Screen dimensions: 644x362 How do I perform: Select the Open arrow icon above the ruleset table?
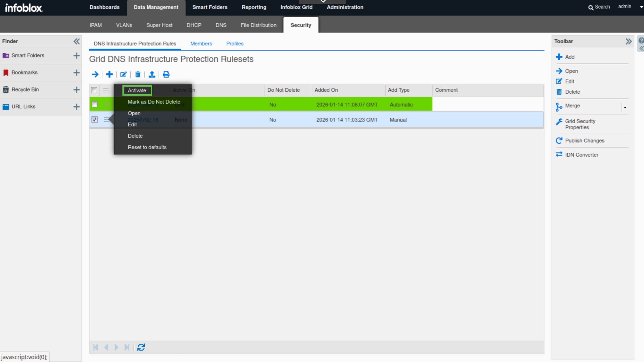click(x=95, y=74)
